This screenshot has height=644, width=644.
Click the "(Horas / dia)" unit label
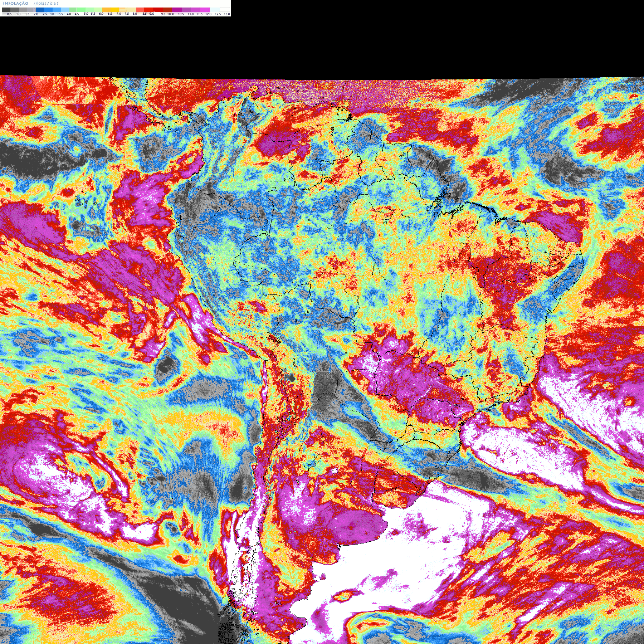pos(46,3)
